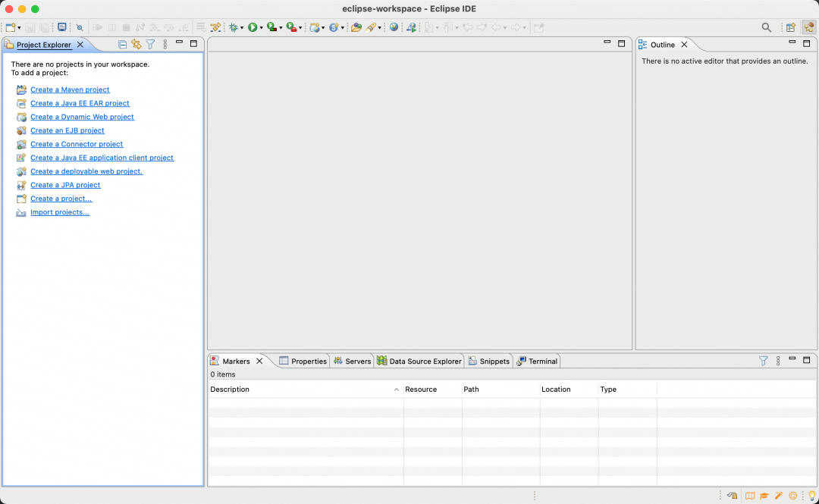
Task: Open the dropdown arrow beside Run button
Action: pos(262,28)
